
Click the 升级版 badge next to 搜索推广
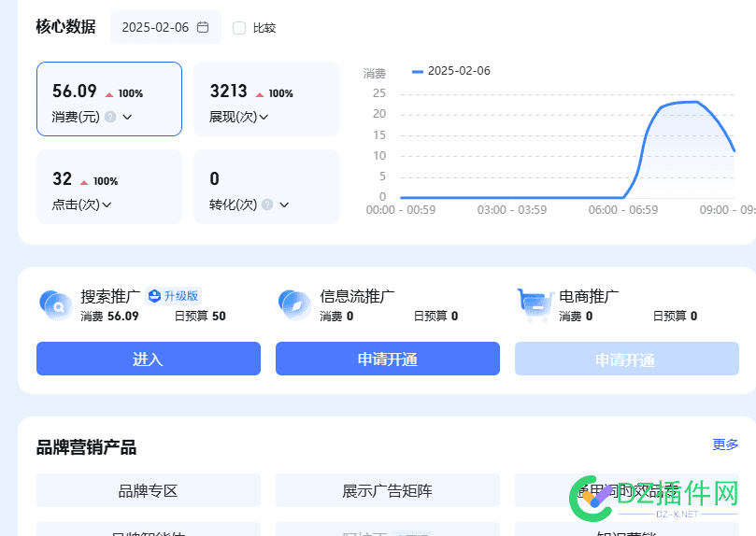tap(174, 296)
